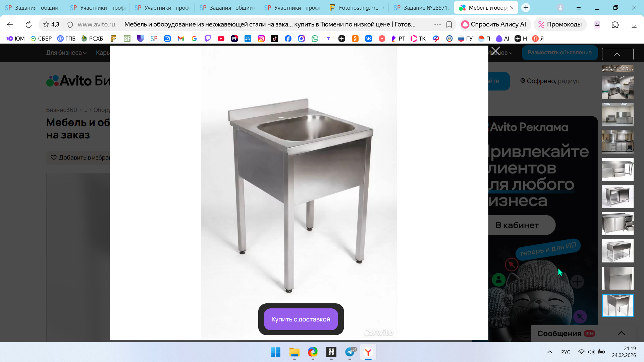
Task: Click Windows Start button
Action: point(275,352)
